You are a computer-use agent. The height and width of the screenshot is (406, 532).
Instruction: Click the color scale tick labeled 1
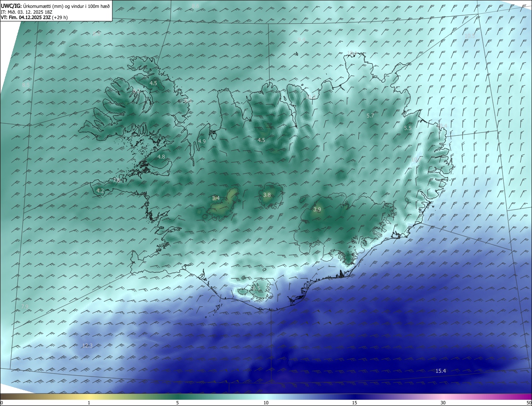pos(89,403)
